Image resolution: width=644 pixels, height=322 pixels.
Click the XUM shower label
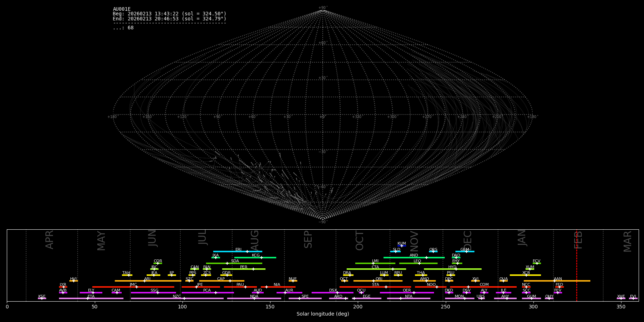point(530,267)
